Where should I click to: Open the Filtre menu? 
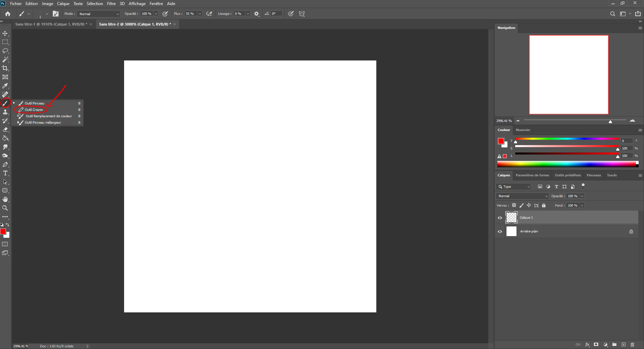click(111, 4)
